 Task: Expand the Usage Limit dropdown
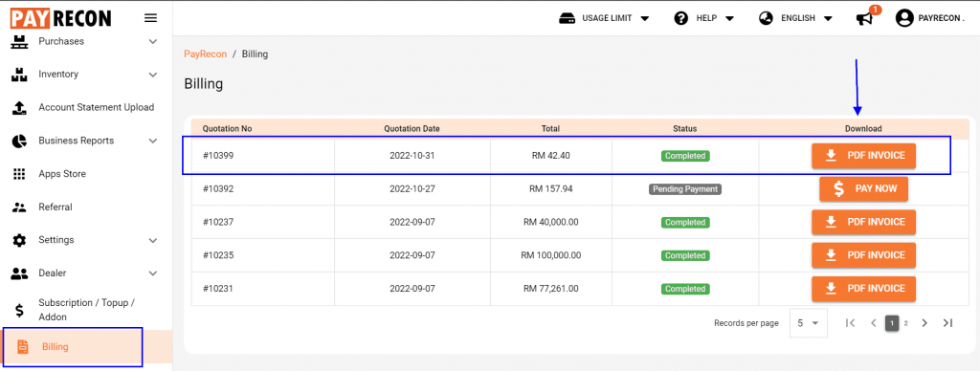[604, 18]
